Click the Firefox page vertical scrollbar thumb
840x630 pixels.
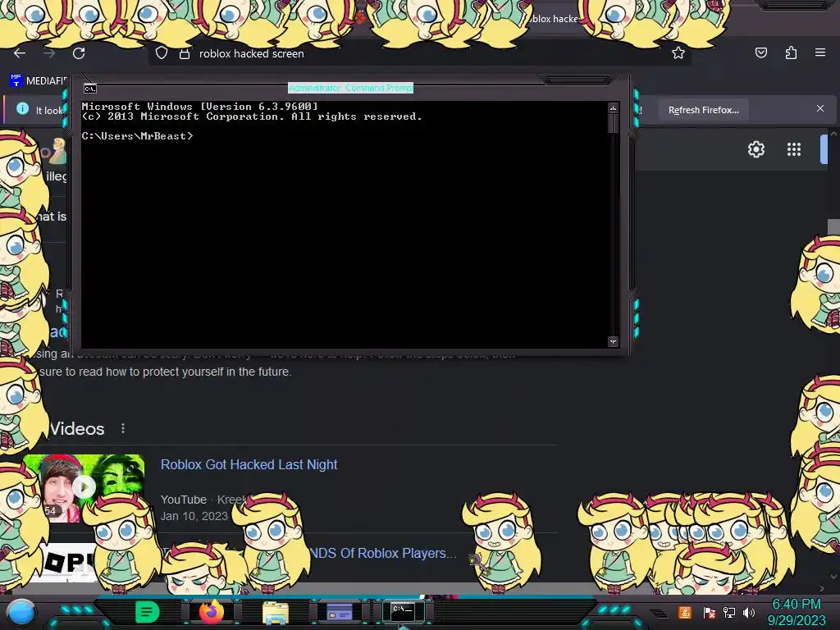pos(833,227)
